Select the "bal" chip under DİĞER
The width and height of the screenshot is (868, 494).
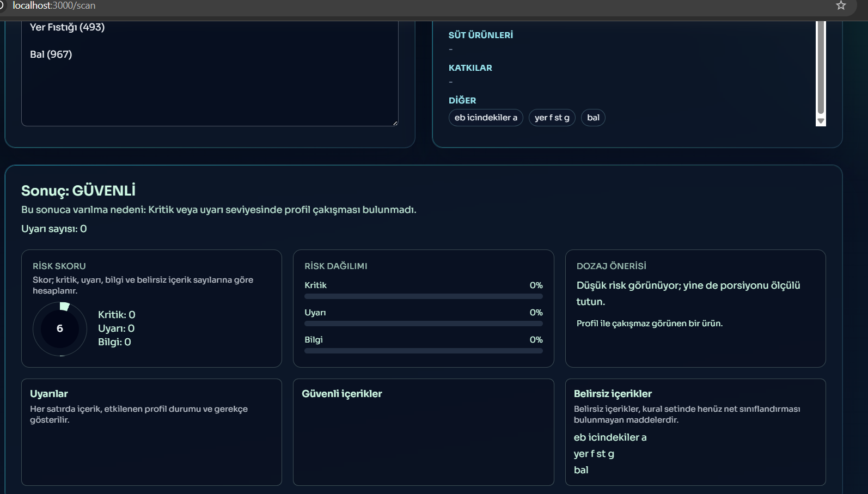[593, 118]
